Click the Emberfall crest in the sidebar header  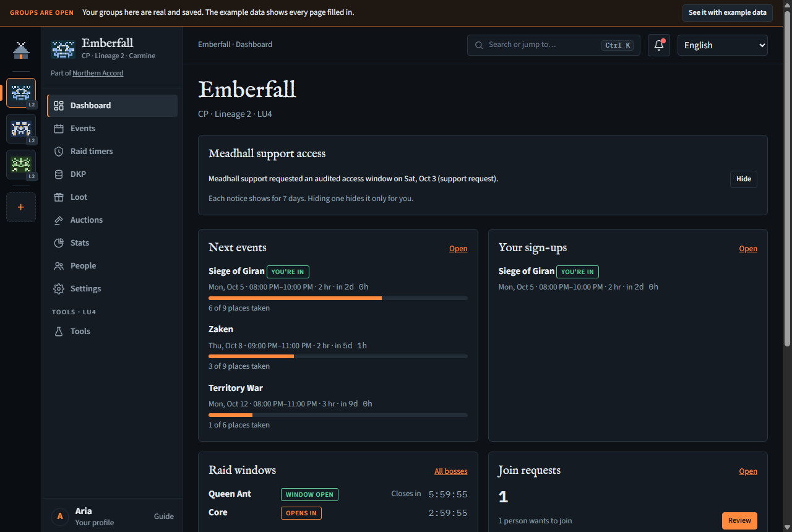pos(63,49)
